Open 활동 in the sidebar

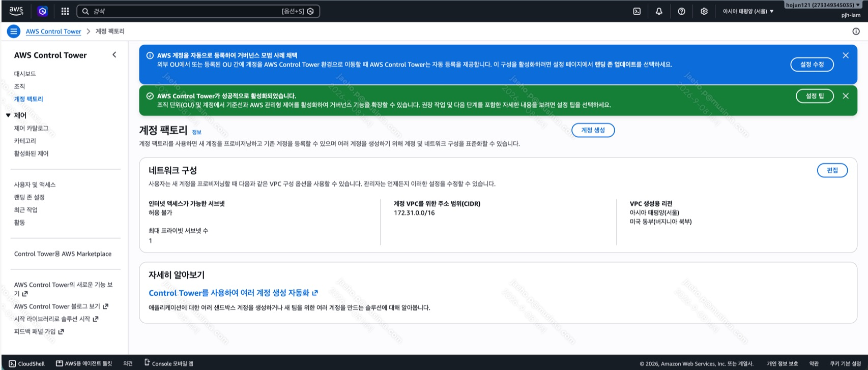[x=19, y=223]
